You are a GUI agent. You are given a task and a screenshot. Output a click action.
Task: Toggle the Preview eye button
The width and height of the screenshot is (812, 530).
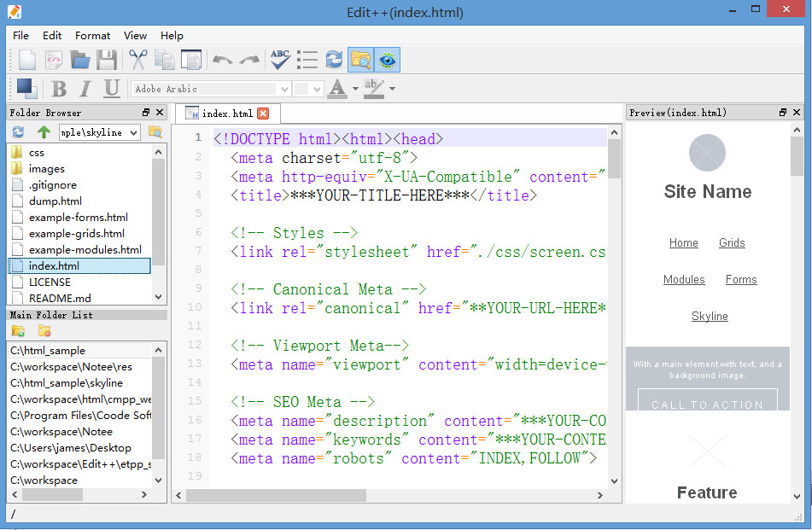388,60
